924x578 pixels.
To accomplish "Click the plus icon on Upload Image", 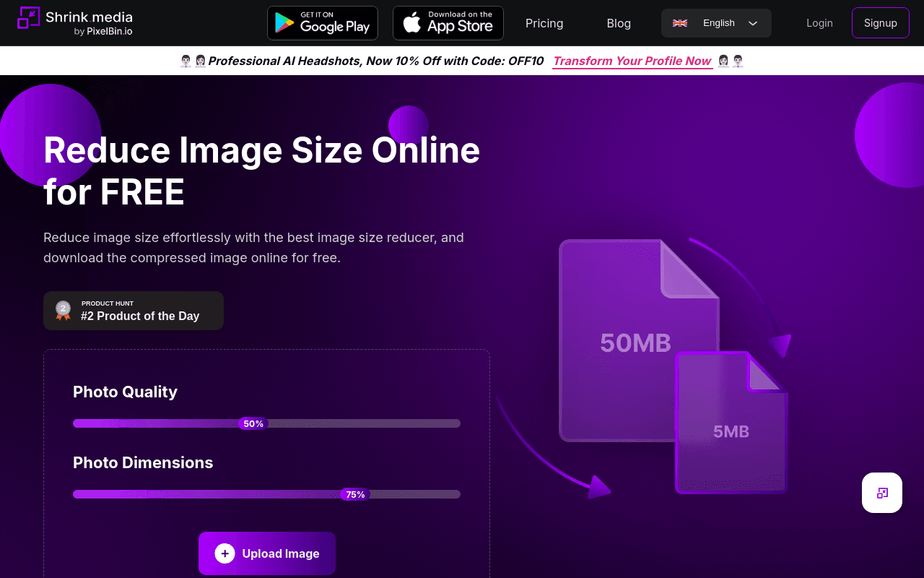I will pos(225,553).
